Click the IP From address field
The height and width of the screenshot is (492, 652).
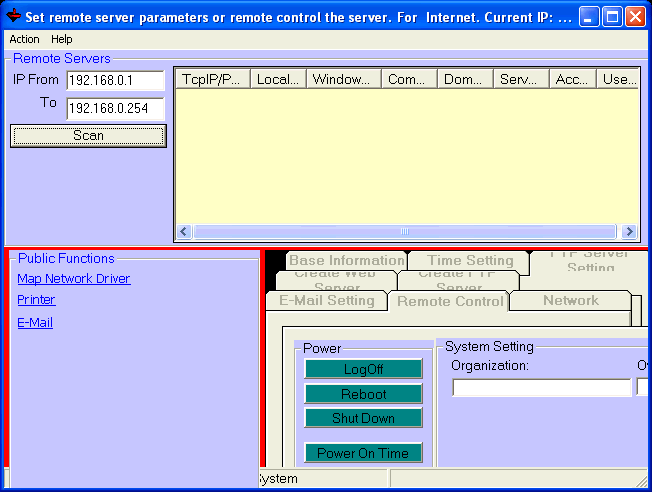(x=115, y=80)
